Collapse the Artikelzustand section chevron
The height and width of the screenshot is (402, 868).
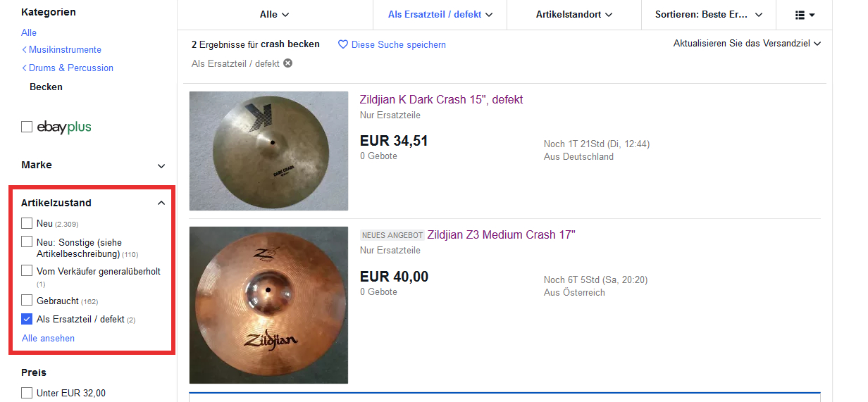click(x=161, y=203)
